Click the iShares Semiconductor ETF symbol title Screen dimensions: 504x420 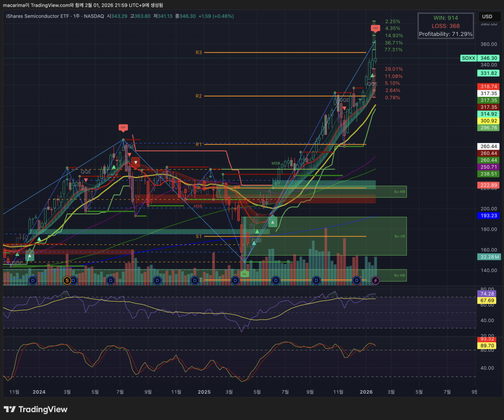37,16
